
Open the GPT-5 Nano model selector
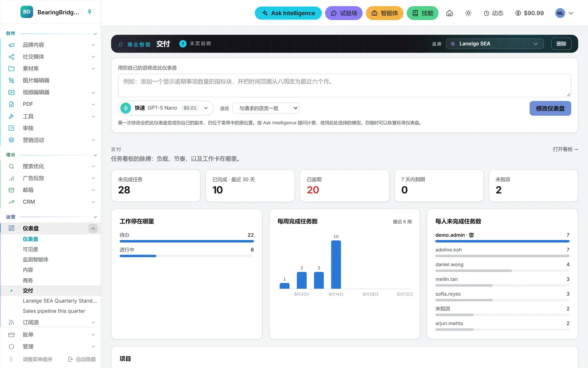(x=166, y=108)
